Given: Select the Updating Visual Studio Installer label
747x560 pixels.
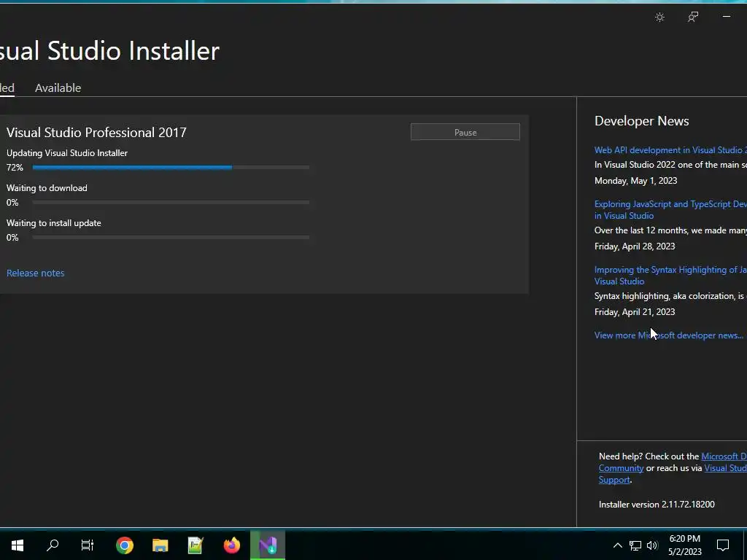Looking at the screenshot, I should coord(67,153).
